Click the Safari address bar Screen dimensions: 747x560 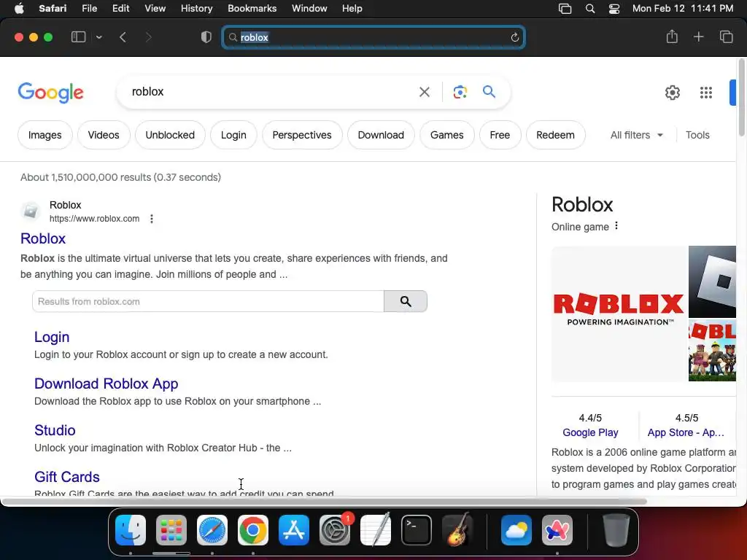point(373,37)
